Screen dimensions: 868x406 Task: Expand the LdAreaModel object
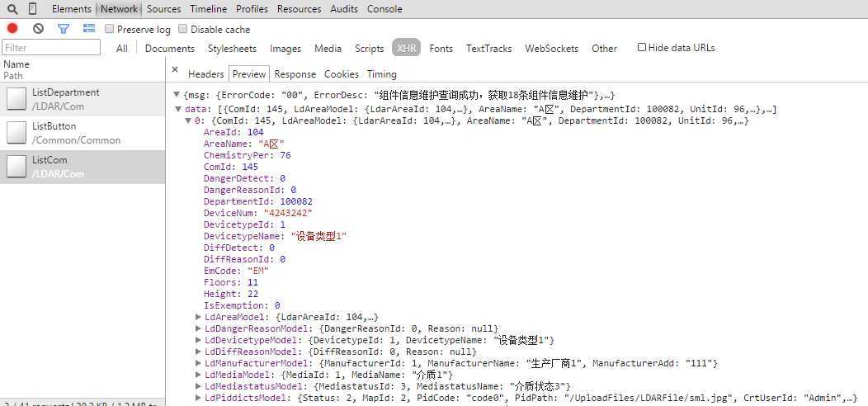pyautogui.click(x=199, y=317)
